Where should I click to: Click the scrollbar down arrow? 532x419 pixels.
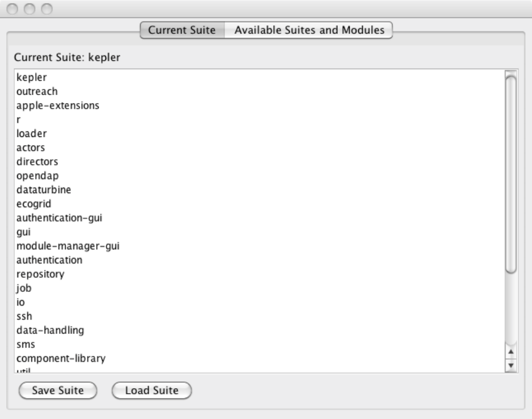[x=510, y=365]
